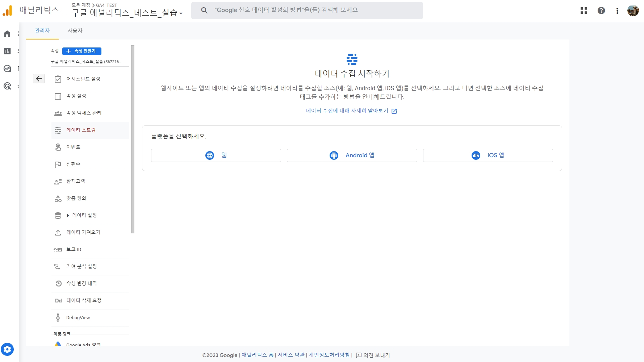Select 잠재고객 menu item
The image size is (644, 362).
point(90,181)
